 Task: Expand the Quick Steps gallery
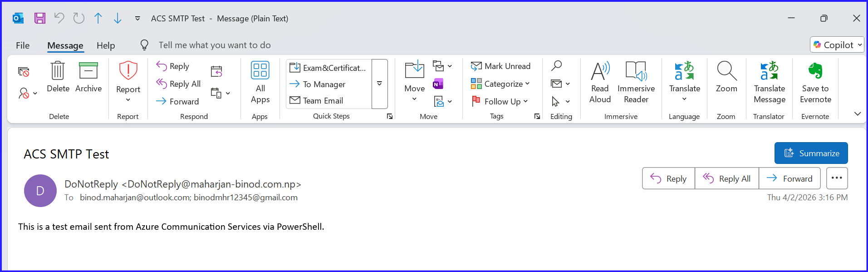(x=380, y=84)
